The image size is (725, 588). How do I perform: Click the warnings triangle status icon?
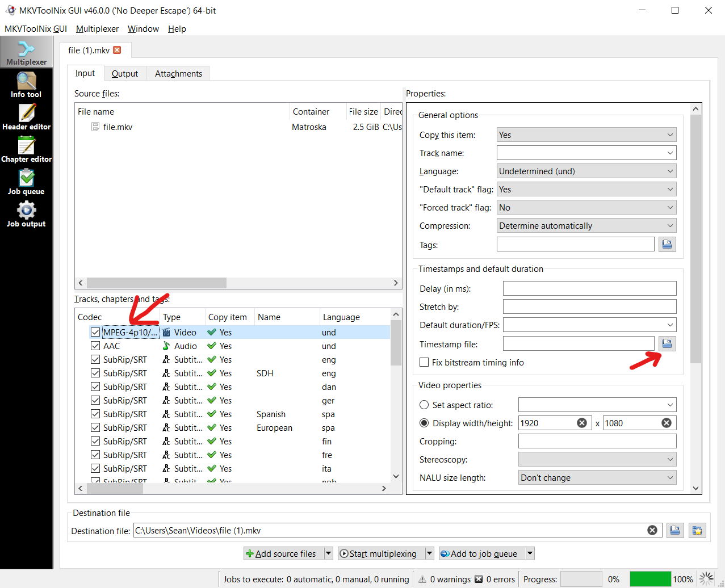point(422,579)
